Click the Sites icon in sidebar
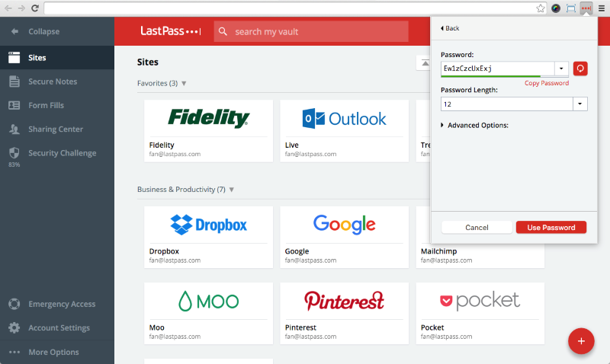 (x=14, y=58)
